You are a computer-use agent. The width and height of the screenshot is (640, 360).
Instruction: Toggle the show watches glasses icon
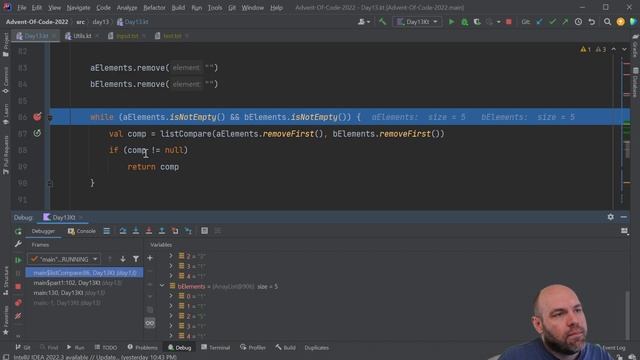tap(150, 323)
